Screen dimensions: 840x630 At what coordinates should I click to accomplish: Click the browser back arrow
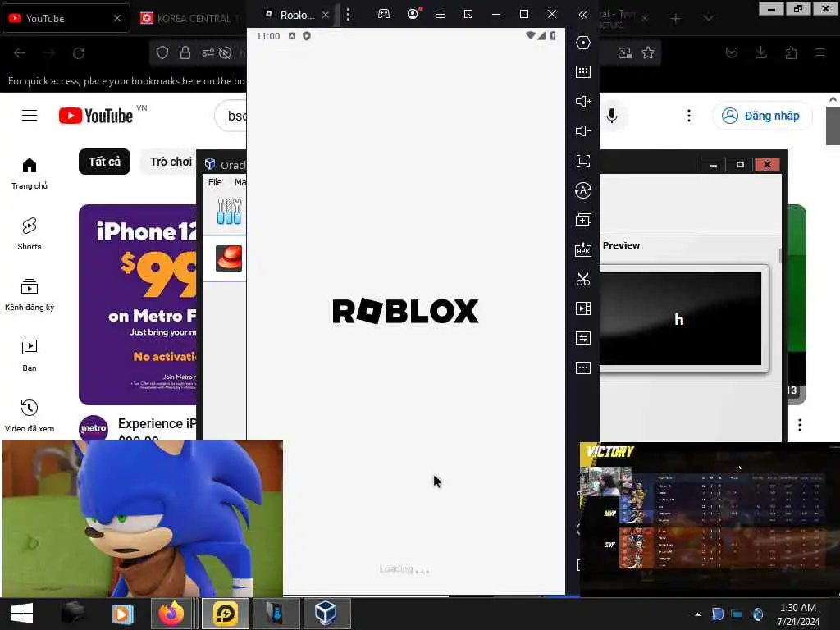pyautogui.click(x=20, y=53)
